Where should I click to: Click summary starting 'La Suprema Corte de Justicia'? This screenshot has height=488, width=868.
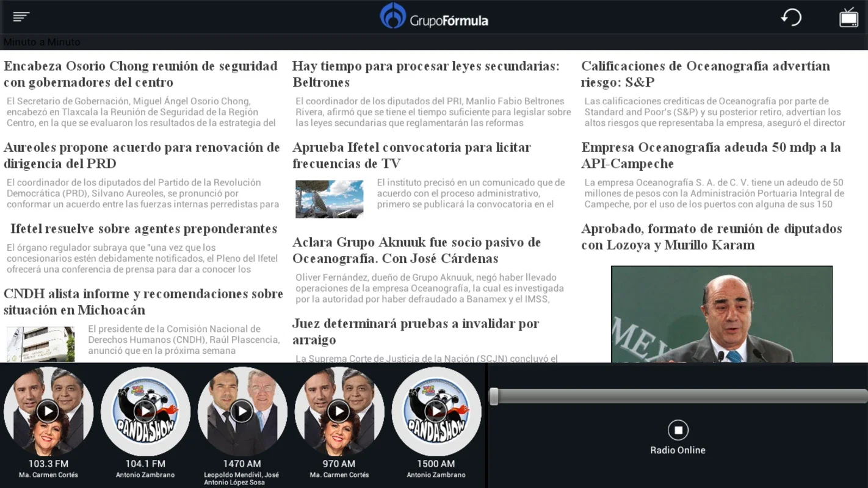(427, 358)
